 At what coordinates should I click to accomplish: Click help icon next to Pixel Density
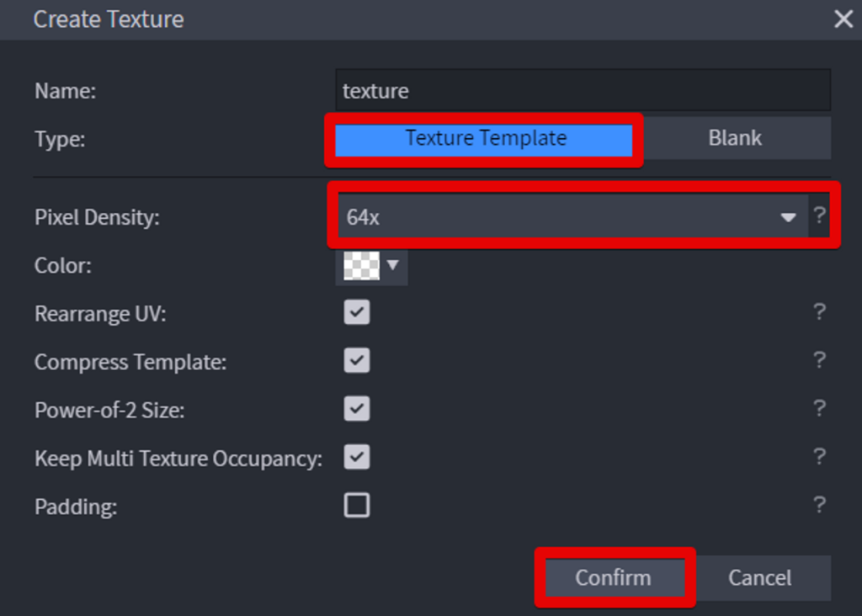click(x=819, y=216)
